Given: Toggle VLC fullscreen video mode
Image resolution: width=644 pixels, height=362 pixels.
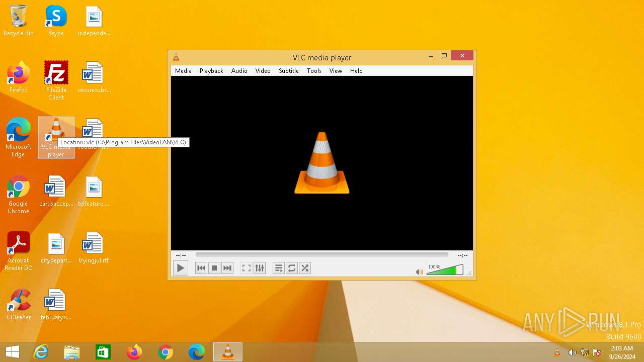Looking at the screenshot, I should [x=247, y=268].
